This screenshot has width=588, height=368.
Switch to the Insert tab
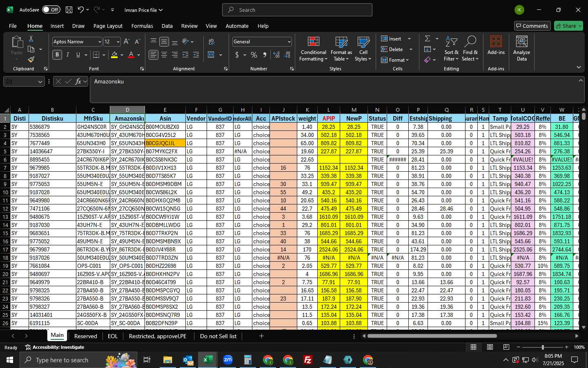point(57,26)
